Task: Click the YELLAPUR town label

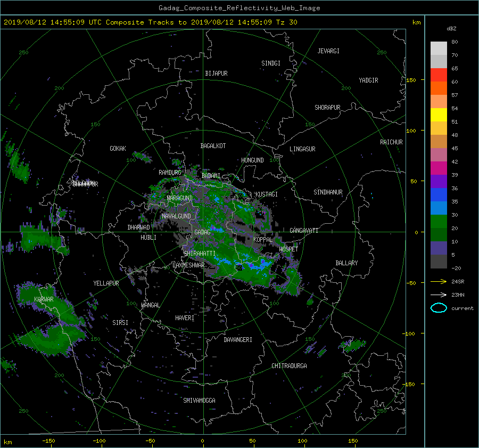Action: pos(106,283)
